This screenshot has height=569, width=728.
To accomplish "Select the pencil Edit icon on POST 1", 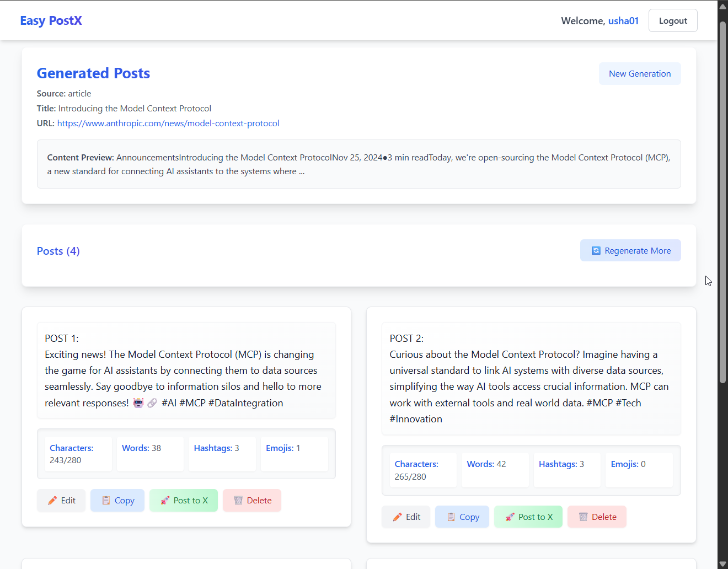I will click(x=53, y=500).
